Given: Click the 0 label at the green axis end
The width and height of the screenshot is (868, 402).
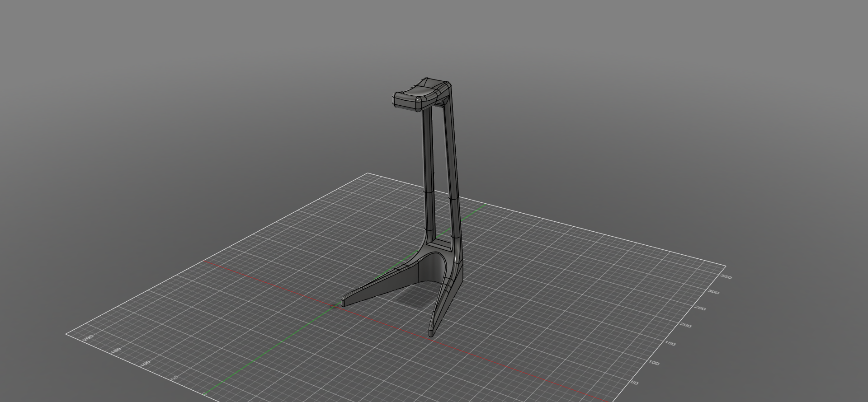Looking at the screenshot, I should click(205, 394).
